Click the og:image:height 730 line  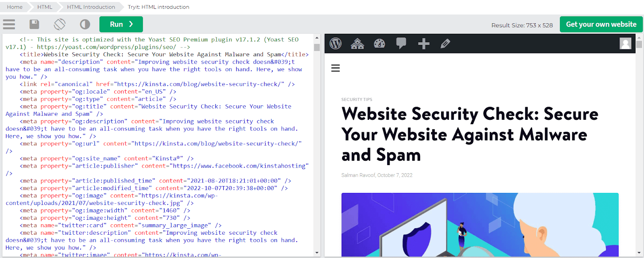click(105, 218)
